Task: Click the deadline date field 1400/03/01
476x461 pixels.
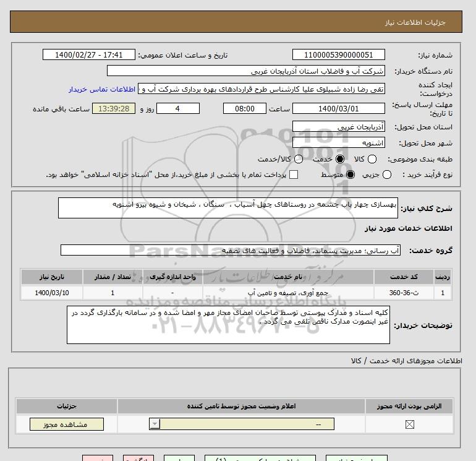Action: point(339,108)
